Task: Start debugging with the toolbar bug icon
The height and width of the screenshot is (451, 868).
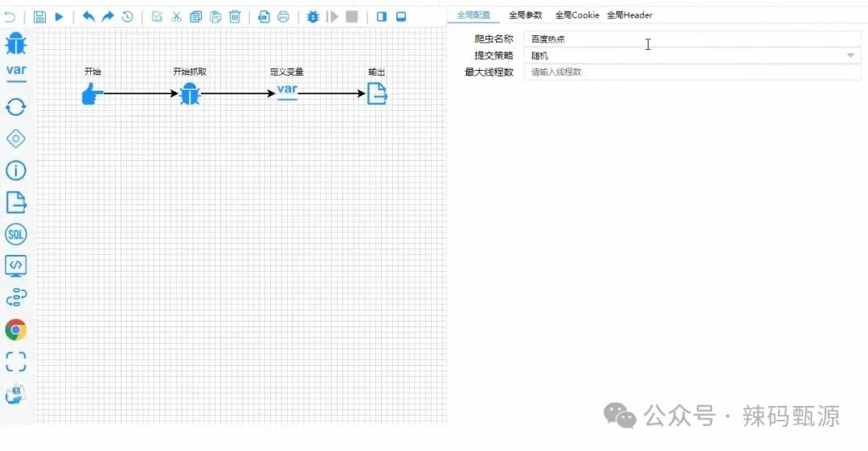Action: pyautogui.click(x=313, y=17)
